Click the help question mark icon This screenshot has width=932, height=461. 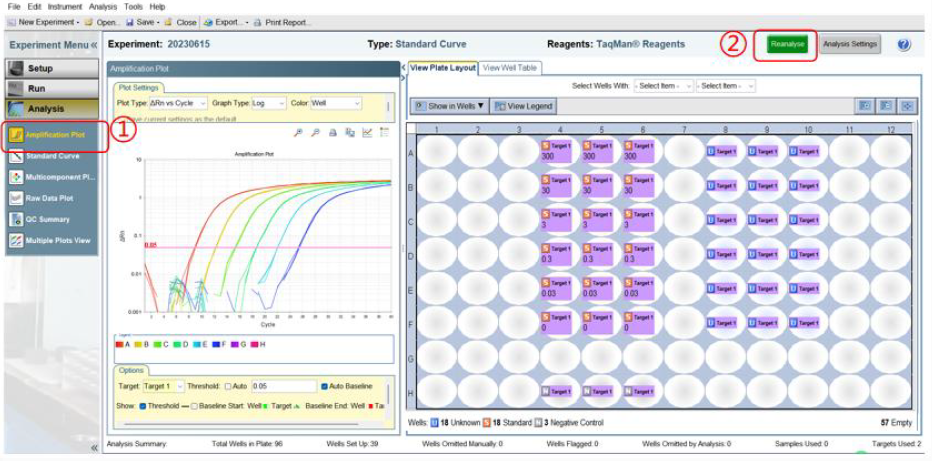[x=904, y=45]
